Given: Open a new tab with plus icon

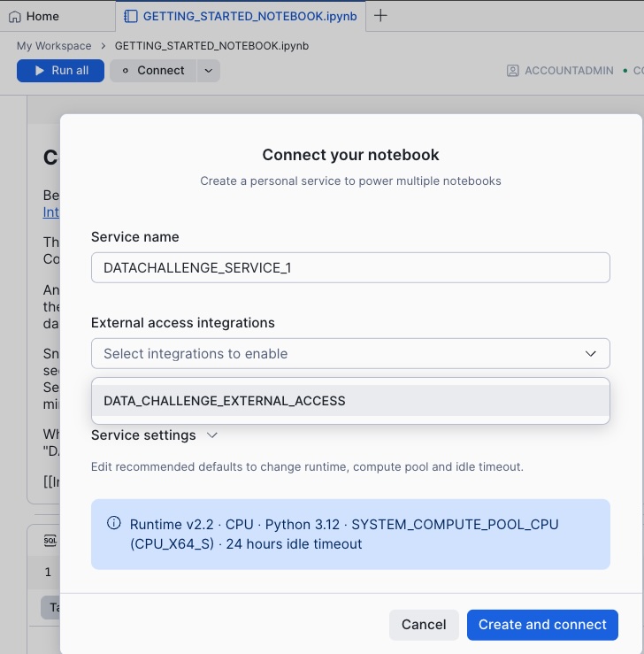Looking at the screenshot, I should pyautogui.click(x=380, y=16).
